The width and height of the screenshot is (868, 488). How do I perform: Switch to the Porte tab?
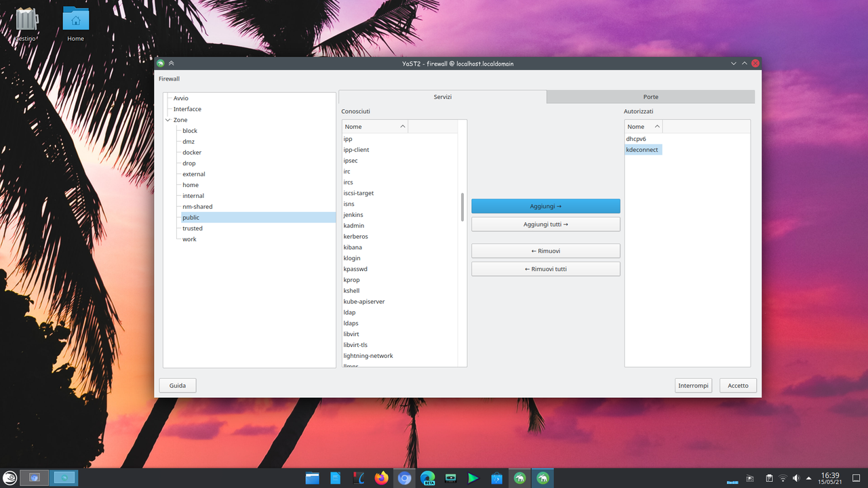click(x=650, y=96)
